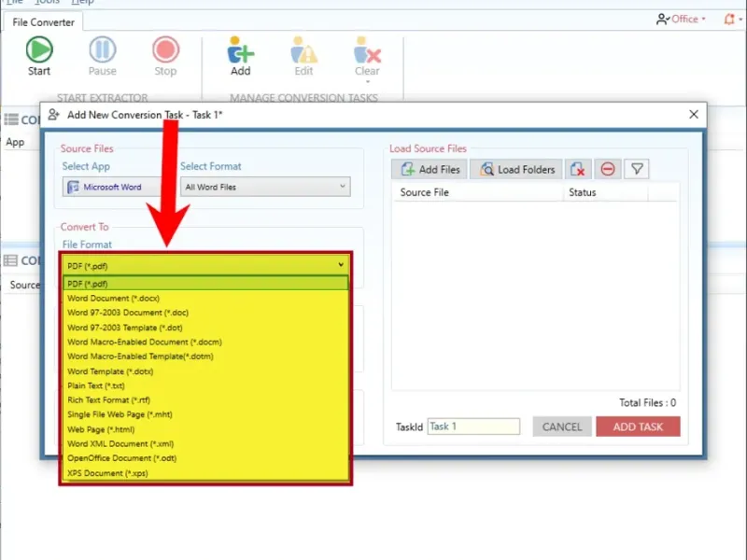The image size is (747, 560).
Task: Click the filter funnel icon
Action: coord(637,170)
